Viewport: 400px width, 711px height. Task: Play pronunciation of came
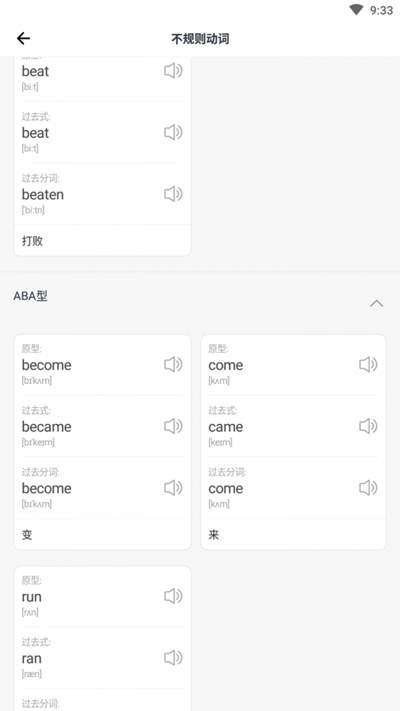tap(368, 426)
